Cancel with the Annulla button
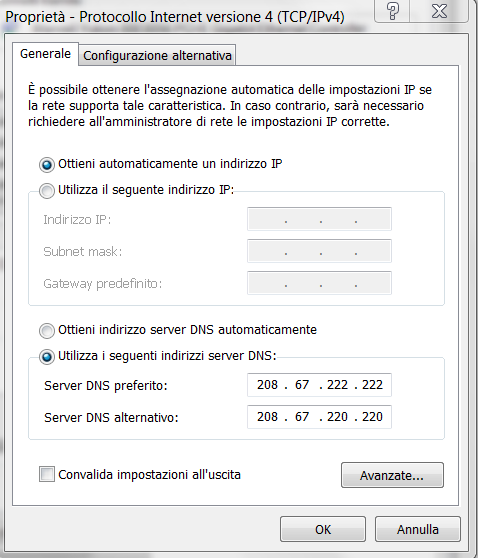 [418, 529]
